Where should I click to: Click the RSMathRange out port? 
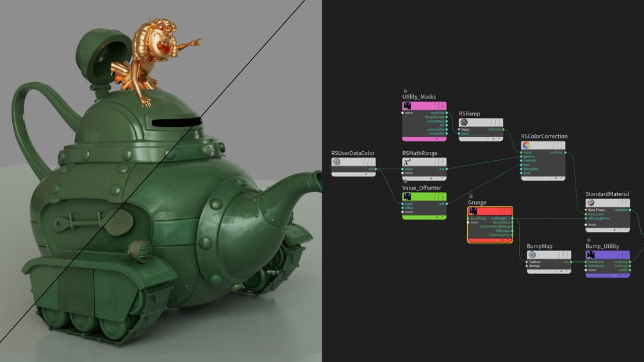coord(447,169)
